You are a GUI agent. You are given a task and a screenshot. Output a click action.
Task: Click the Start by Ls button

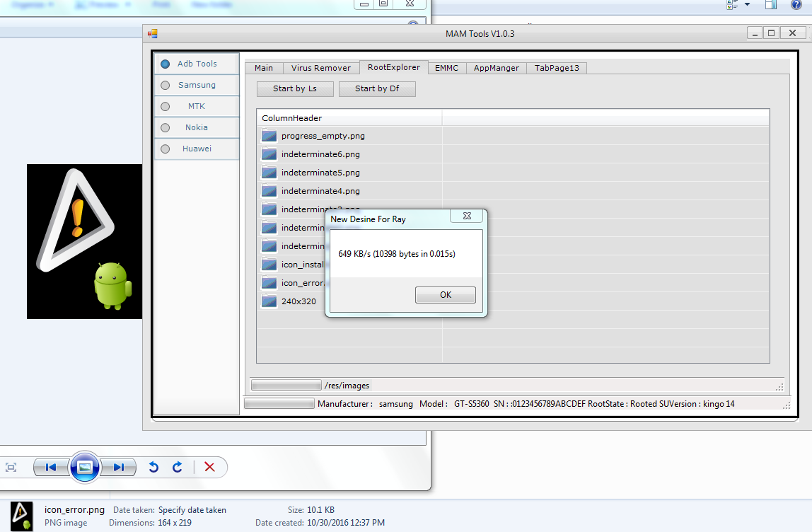[295, 88]
